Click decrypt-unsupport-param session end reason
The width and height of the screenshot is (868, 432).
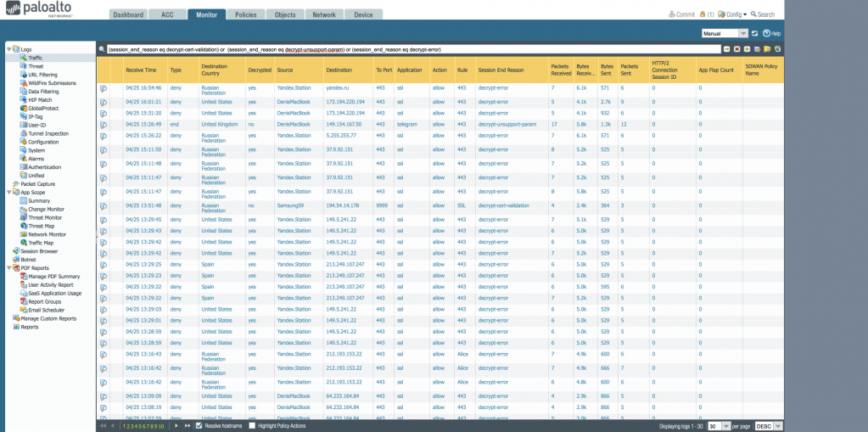tap(506, 125)
